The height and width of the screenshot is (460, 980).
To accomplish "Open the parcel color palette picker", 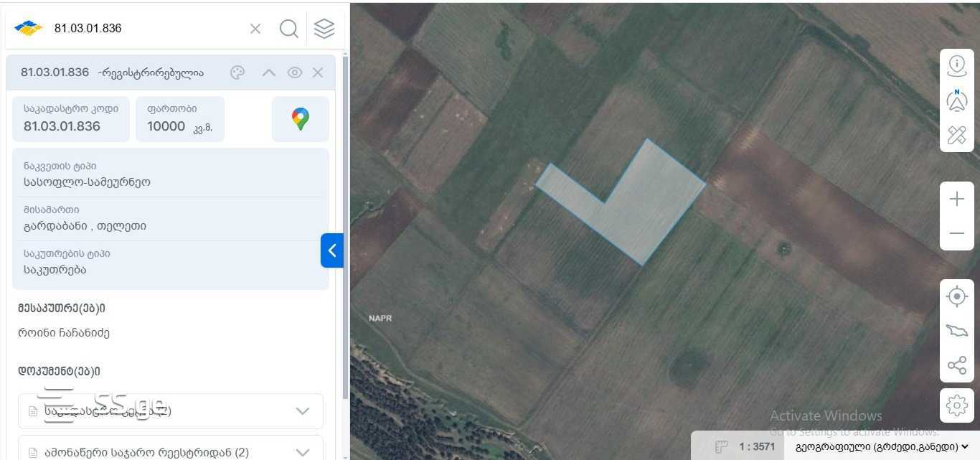I will click(x=237, y=72).
